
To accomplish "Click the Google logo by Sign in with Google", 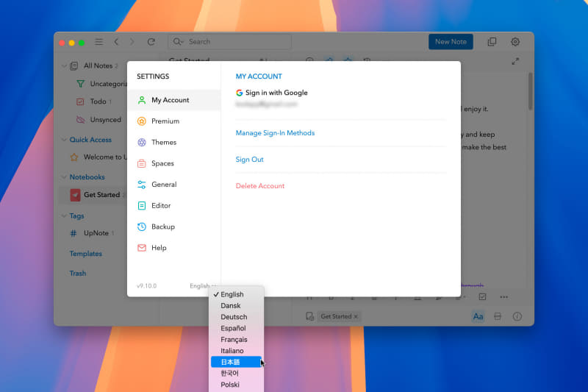I will pyautogui.click(x=240, y=93).
